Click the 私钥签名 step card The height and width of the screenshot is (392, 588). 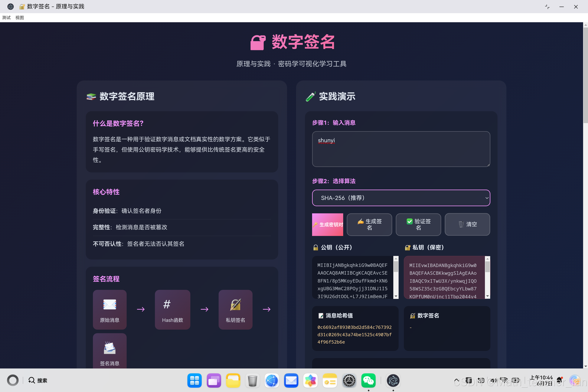(236, 309)
